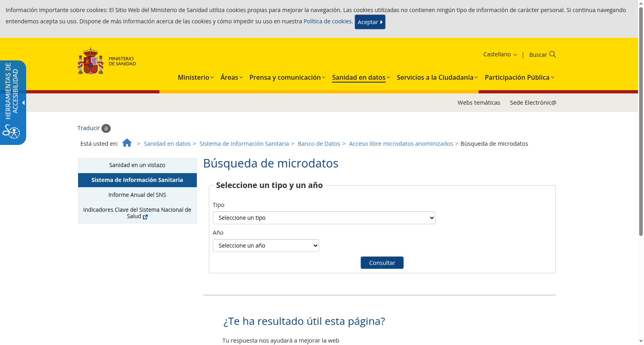This screenshot has height=345, width=644.
Task: Expand Prensa y comunicación menu
Action: pos(287,77)
